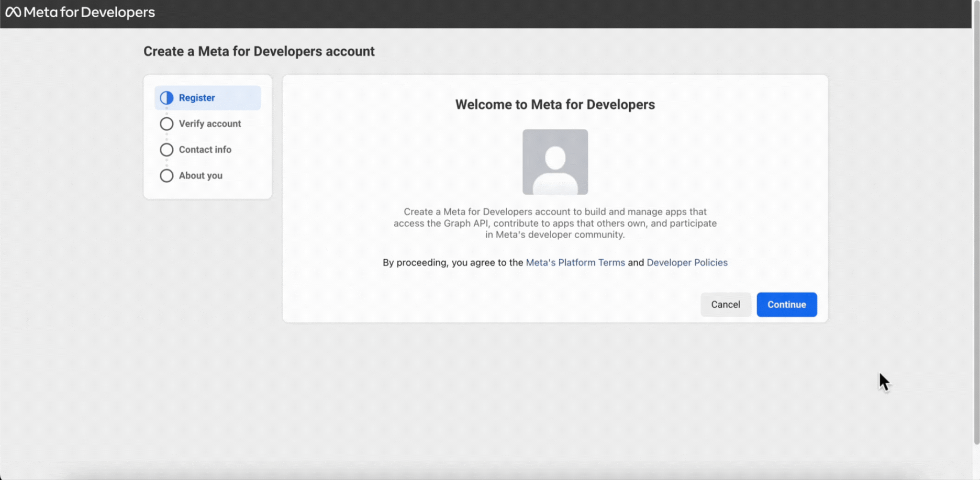Viewport: 980px width, 480px height.
Task: Select the Register step
Action: click(x=207, y=98)
